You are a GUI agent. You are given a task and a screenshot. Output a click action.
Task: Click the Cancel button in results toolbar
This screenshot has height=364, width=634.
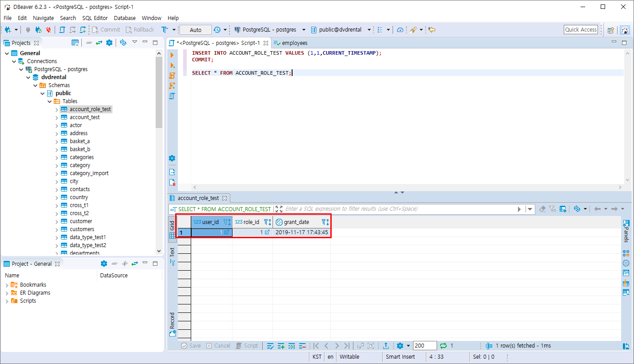click(218, 346)
